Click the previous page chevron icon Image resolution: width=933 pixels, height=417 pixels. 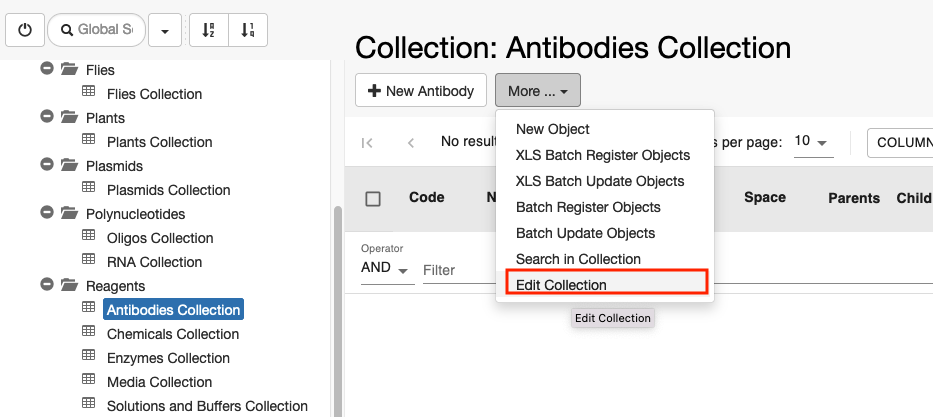[x=411, y=143]
